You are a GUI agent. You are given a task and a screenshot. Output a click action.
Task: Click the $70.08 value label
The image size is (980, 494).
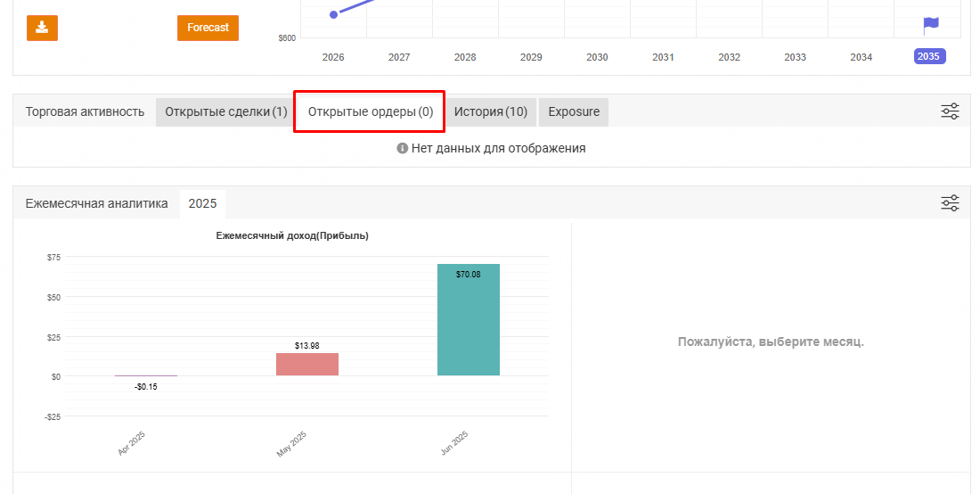468,274
